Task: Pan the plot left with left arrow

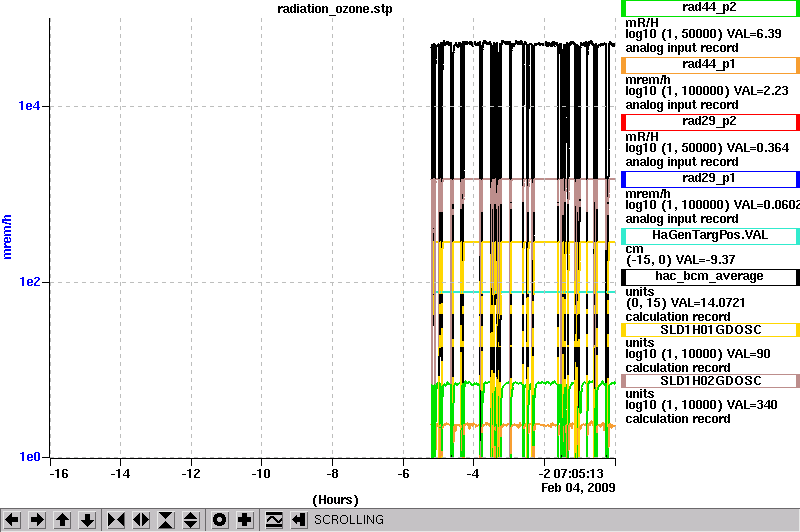Action: [12, 520]
